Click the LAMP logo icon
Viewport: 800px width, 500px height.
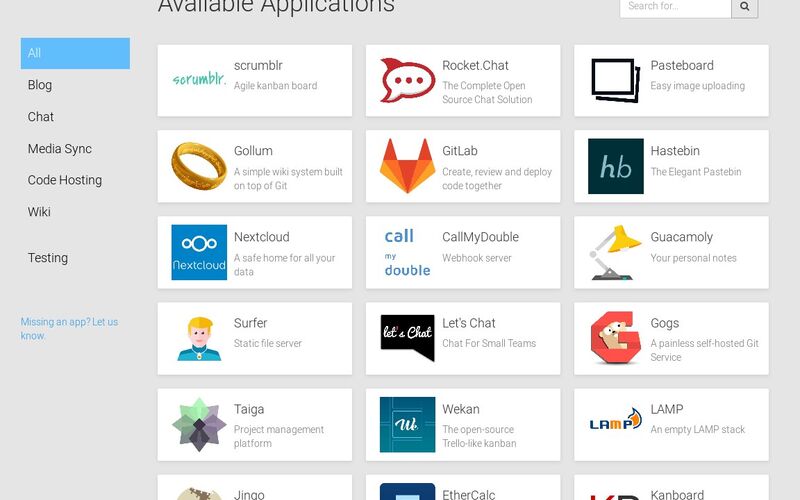615,419
